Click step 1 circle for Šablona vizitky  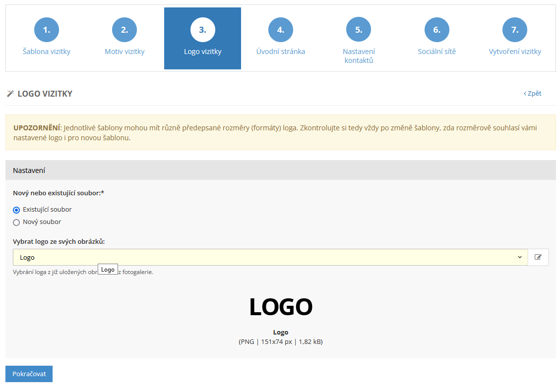click(47, 30)
